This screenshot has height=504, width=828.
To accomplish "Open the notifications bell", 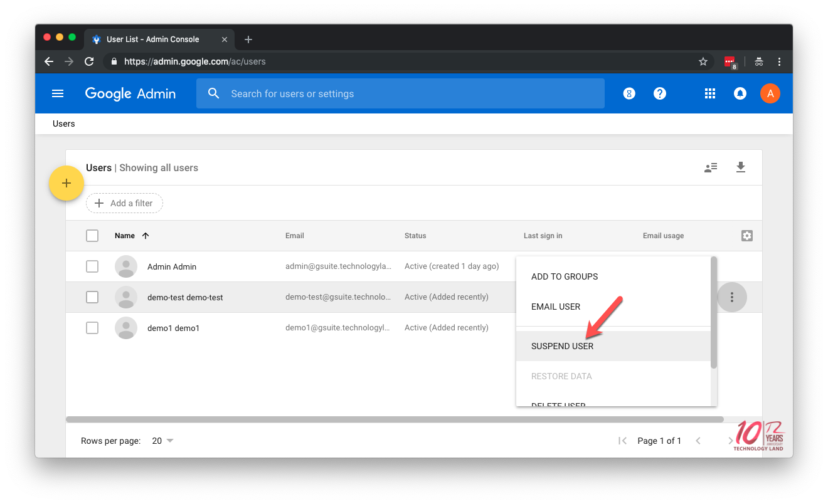I will pos(740,93).
